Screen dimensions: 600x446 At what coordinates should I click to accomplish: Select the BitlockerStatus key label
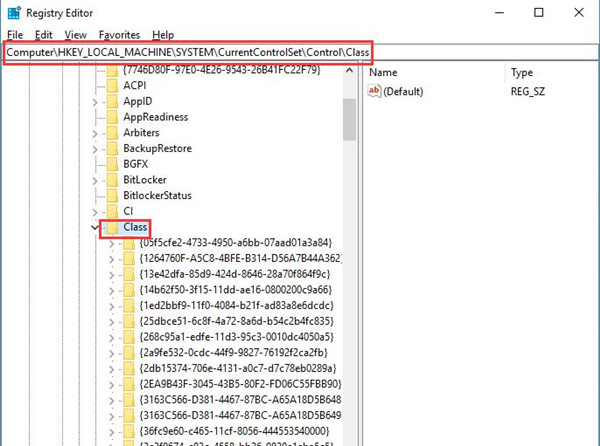pyautogui.click(x=157, y=195)
